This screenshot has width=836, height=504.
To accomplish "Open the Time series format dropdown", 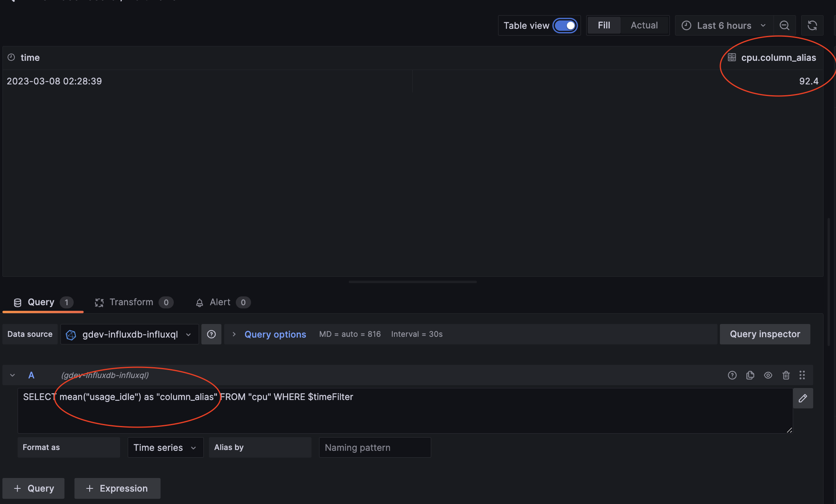I will [165, 447].
